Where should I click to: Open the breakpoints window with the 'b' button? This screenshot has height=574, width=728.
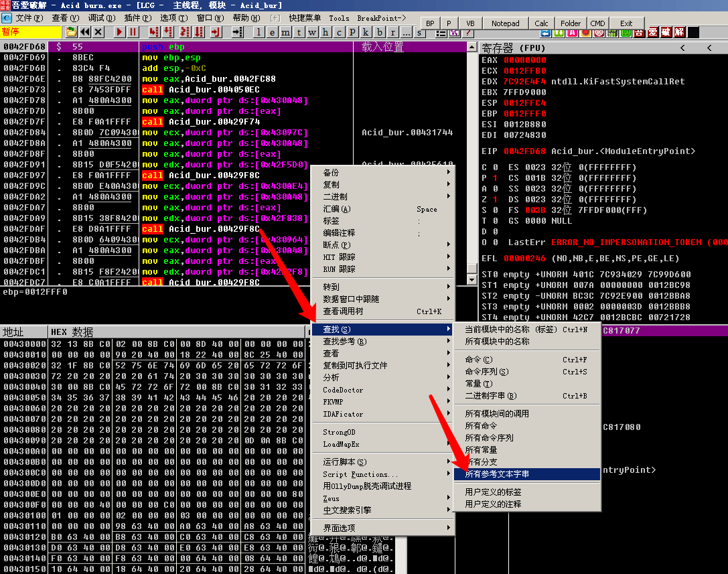380,32
